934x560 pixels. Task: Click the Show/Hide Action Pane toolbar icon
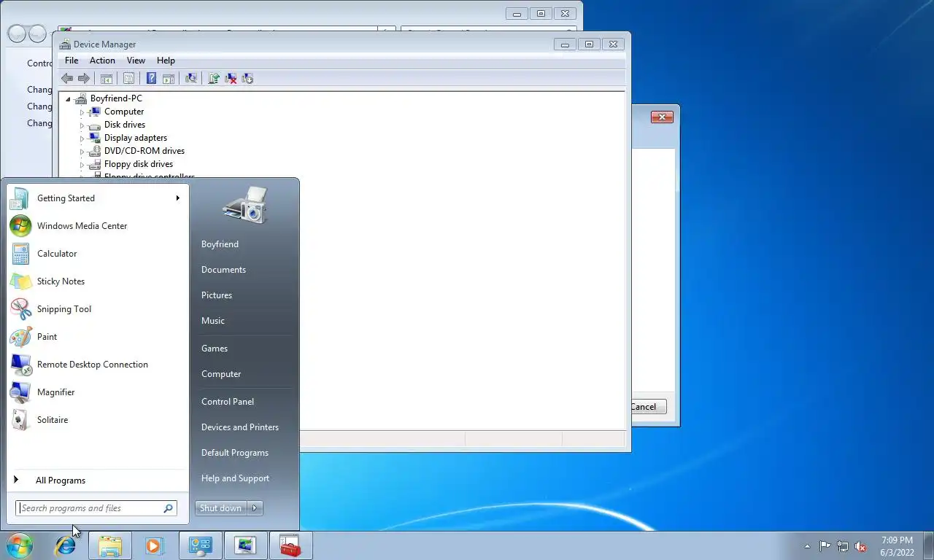tap(168, 78)
